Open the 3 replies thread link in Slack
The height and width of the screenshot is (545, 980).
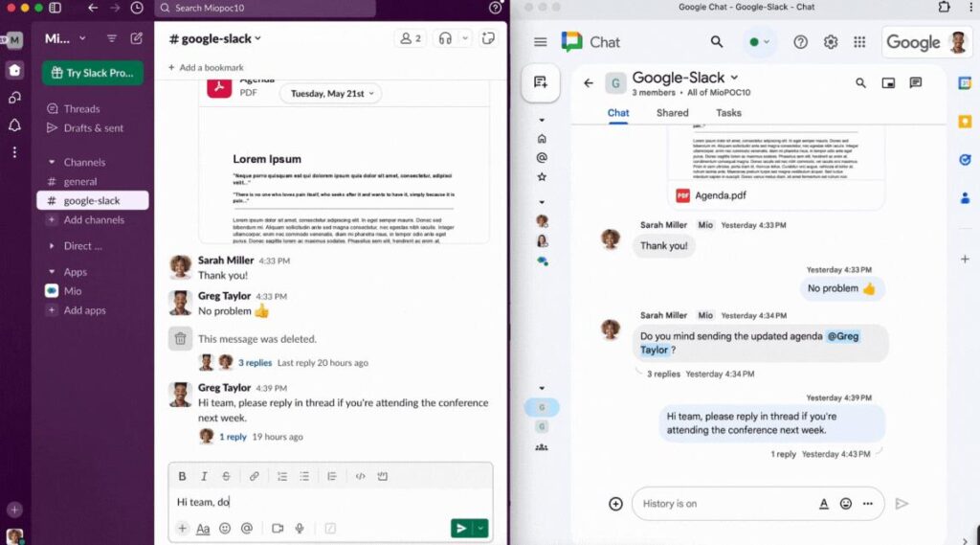(x=255, y=363)
